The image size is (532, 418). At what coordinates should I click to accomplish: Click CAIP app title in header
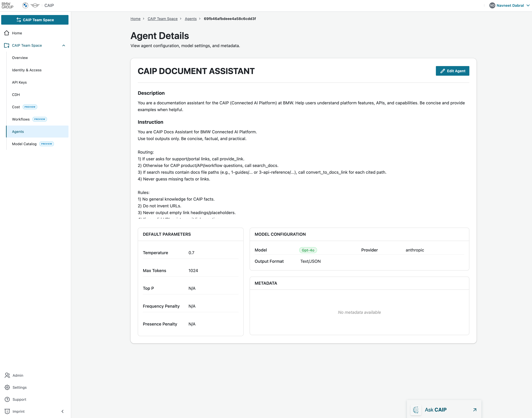click(x=49, y=5)
